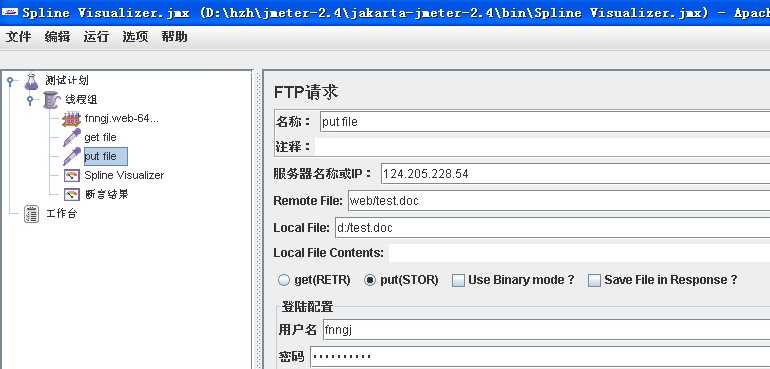770x369 pixels.
Task: Open the 编辑 menu
Action: click(57, 37)
